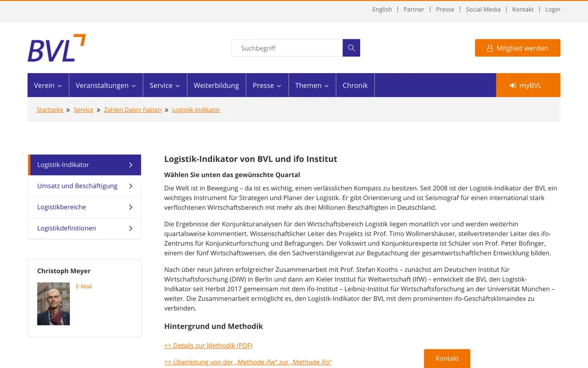Click the chevron arrow on Logistik-Indikator sidebar item
This screenshot has width=588, height=368.
[131, 165]
